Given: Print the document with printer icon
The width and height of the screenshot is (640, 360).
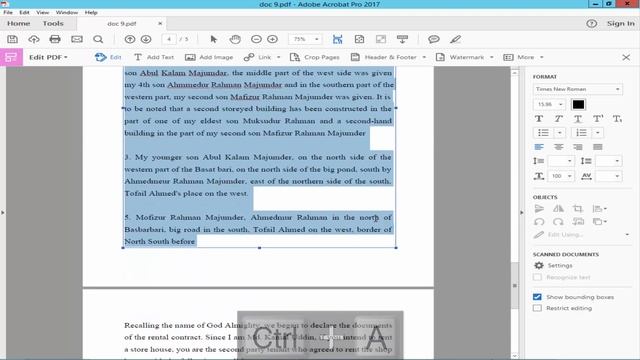Looking at the screenshot, I should [x=55, y=39].
